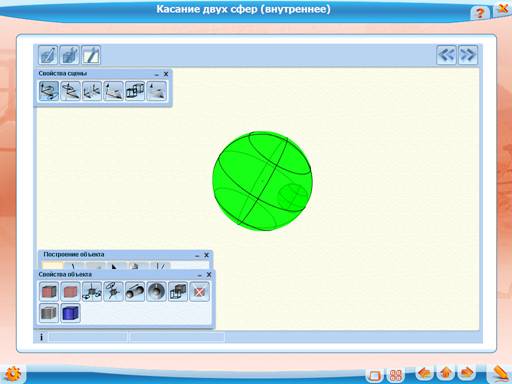Collapse the Свойства объекта panel
Viewport: 512px width, 384px height.
[199, 275]
